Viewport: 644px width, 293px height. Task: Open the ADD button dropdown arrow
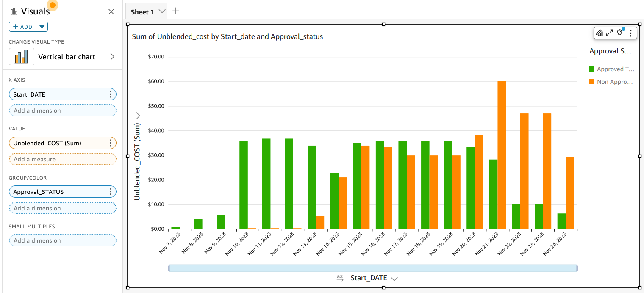[42, 26]
